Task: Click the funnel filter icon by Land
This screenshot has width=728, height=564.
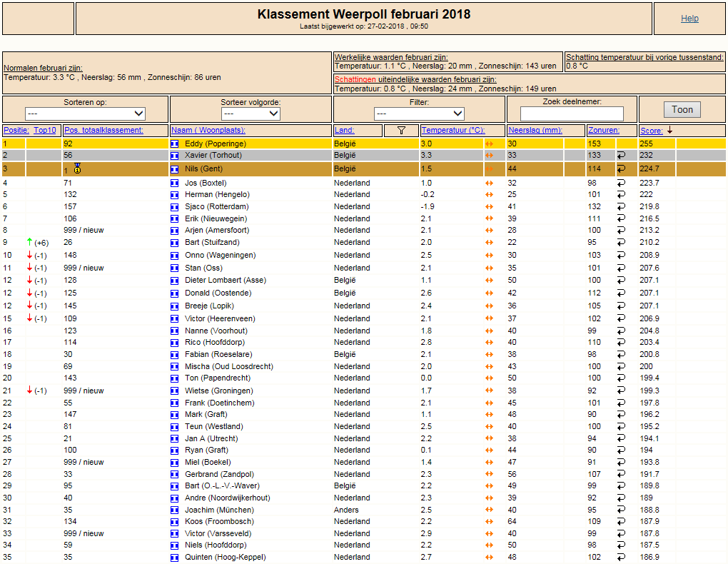Action: click(x=401, y=131)
